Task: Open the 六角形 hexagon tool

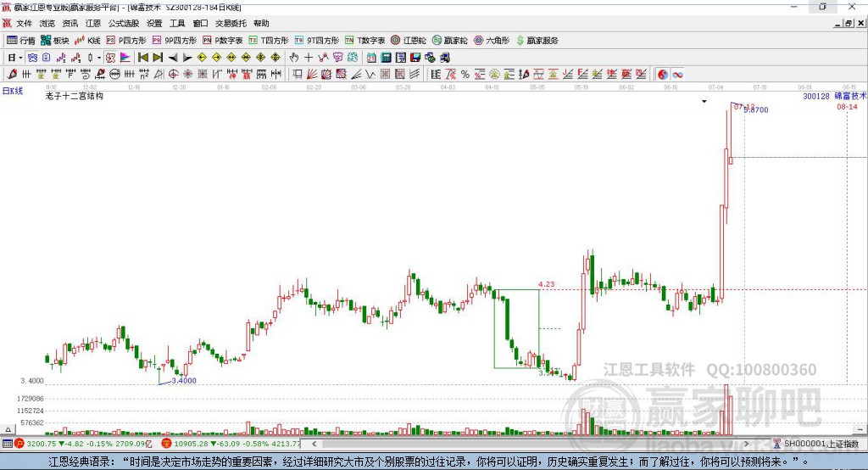Action: click(x=492, y=41)
